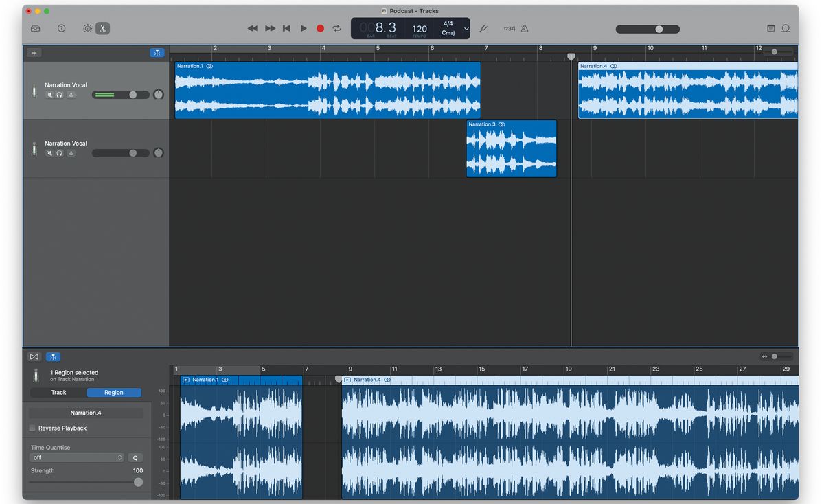Switch to the Track tab
Screen dimensions: 824x504
(x=58, y=392)
